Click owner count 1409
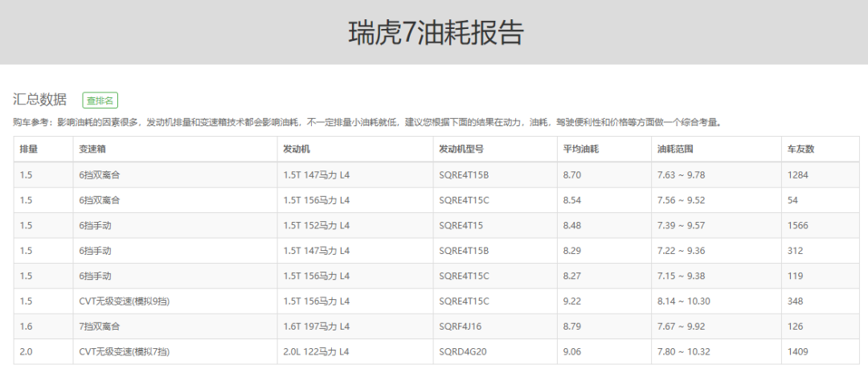 pyautogui.click(x=798, y=351)
